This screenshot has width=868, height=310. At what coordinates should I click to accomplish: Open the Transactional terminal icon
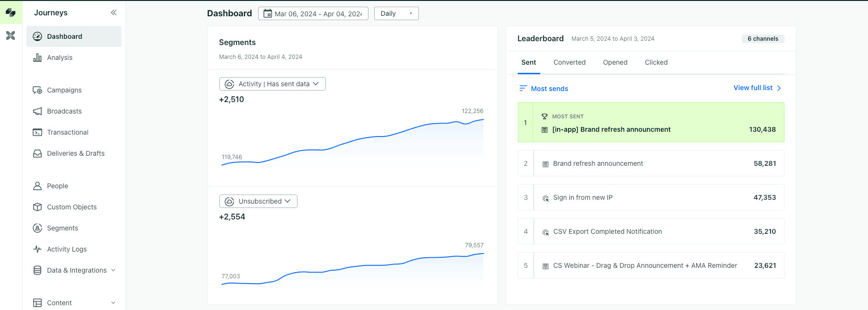pyautogui.click(x=37, y=132)
